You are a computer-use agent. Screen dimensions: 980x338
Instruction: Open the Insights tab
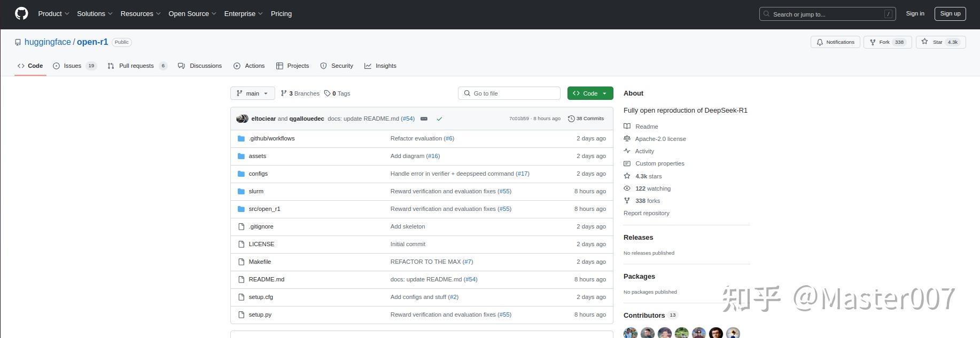pos(385,66)
